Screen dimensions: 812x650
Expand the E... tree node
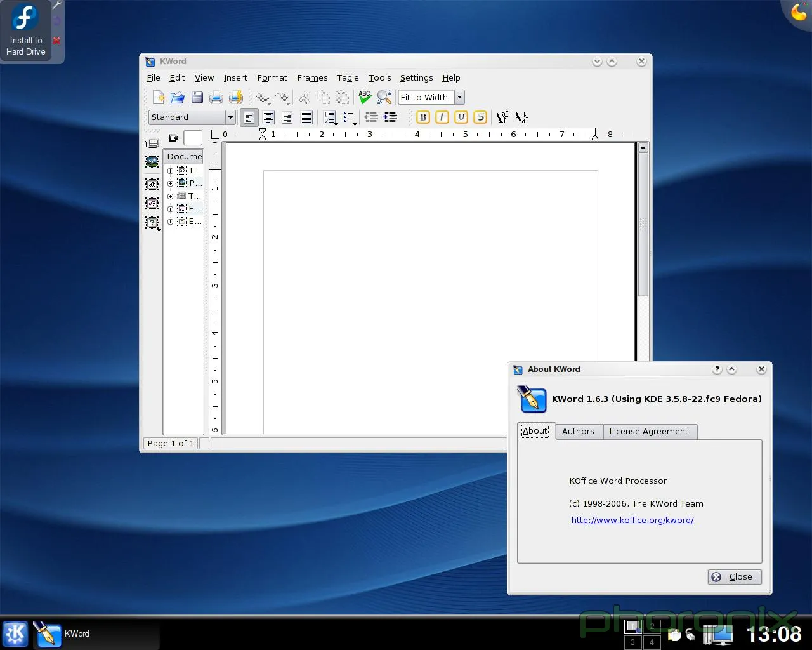[x=170, y=222]
